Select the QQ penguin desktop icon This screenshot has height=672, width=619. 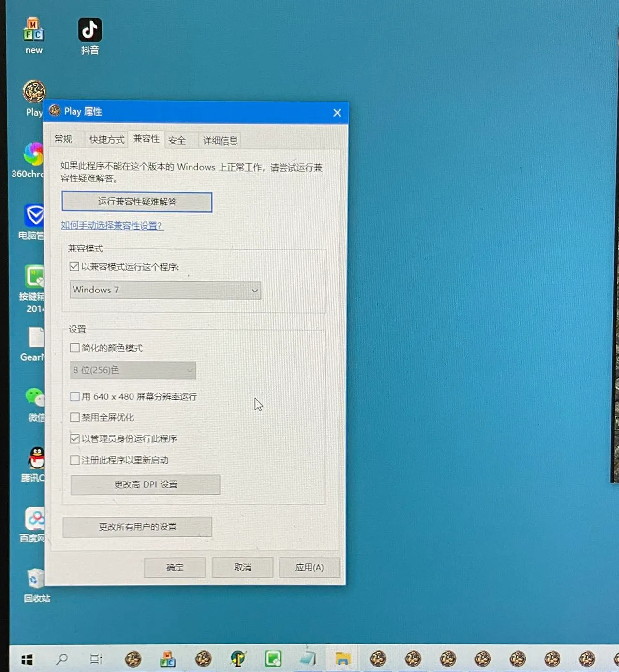click(37, 457)
